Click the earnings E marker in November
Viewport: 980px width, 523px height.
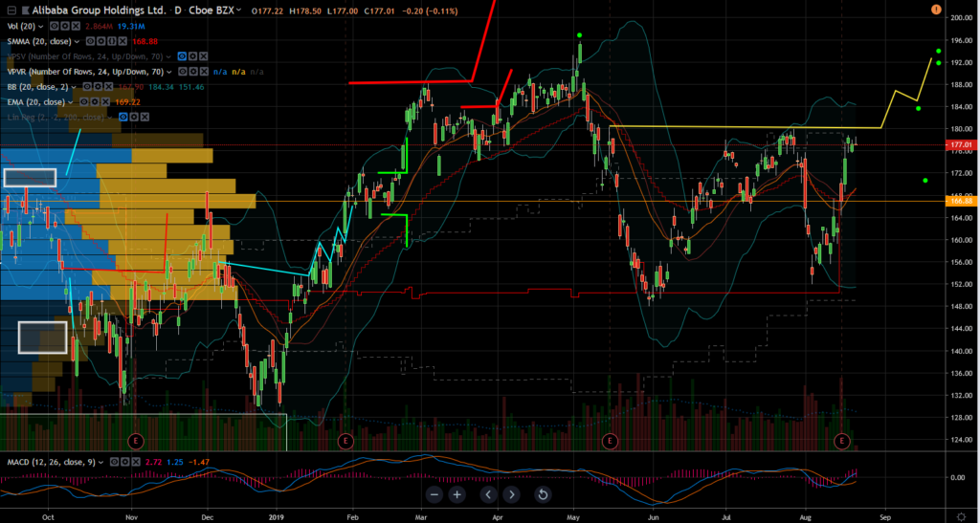[x=136, y=441]
